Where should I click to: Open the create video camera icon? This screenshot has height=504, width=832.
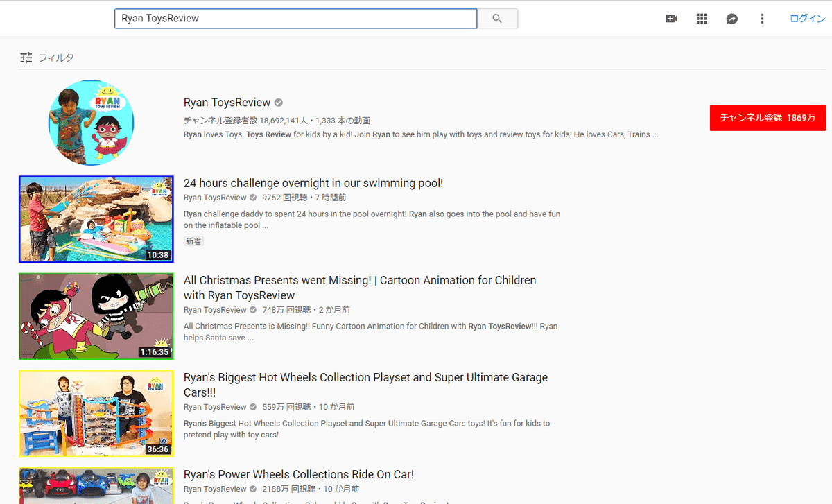pyautogui.click(x=671, y=19)
